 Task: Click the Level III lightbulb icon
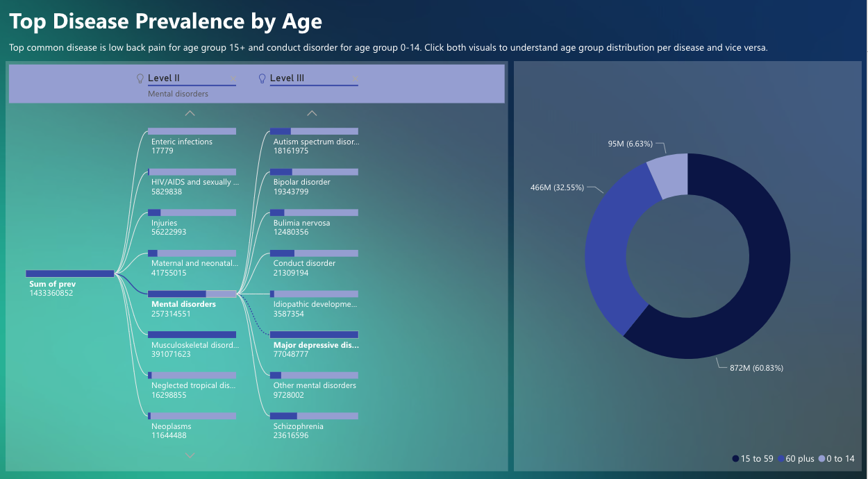coord(262,78)
